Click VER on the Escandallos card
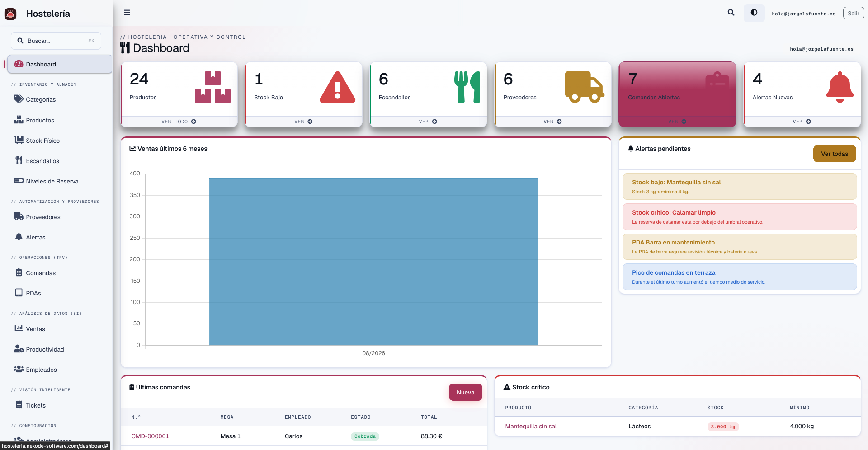868x450 pixels. pos(428,122)
